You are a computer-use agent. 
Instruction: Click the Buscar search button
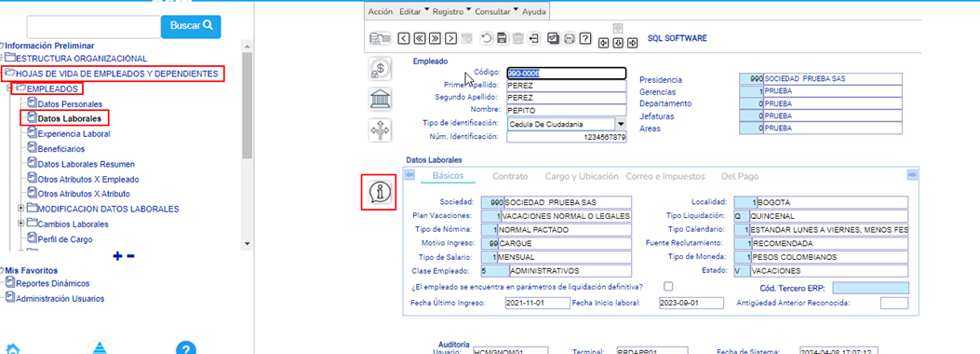point(191,26)
